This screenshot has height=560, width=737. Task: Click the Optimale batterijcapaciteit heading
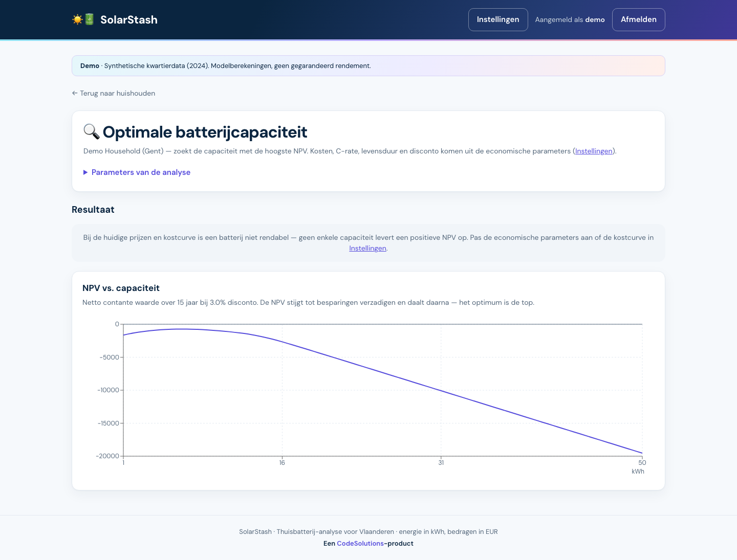205,132
